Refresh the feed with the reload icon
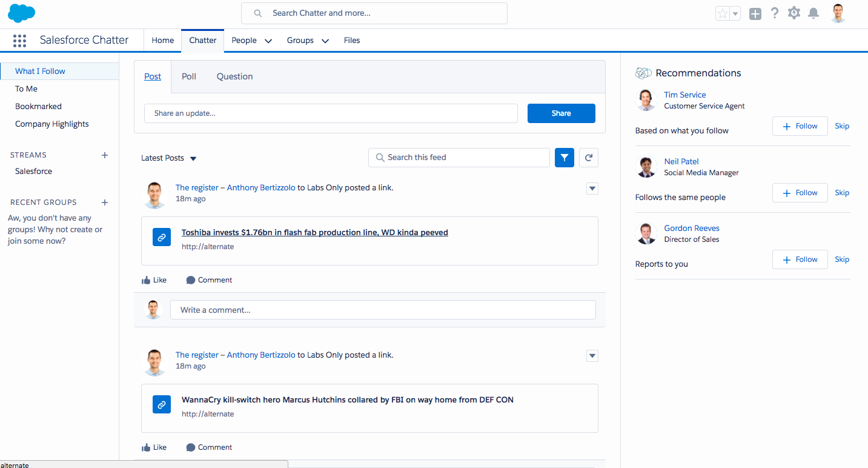Screen dimensions: 868x468 click(x=588, y=158)
